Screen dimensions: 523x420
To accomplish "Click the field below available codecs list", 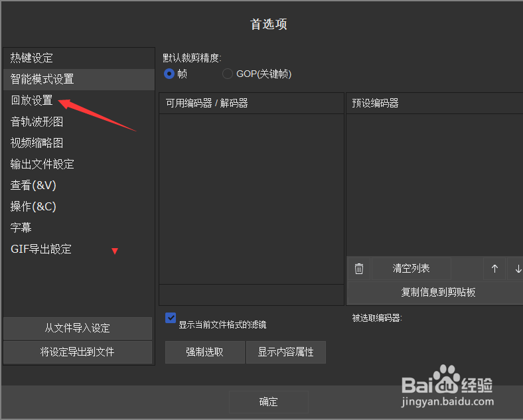I will (x=252, y=295).
